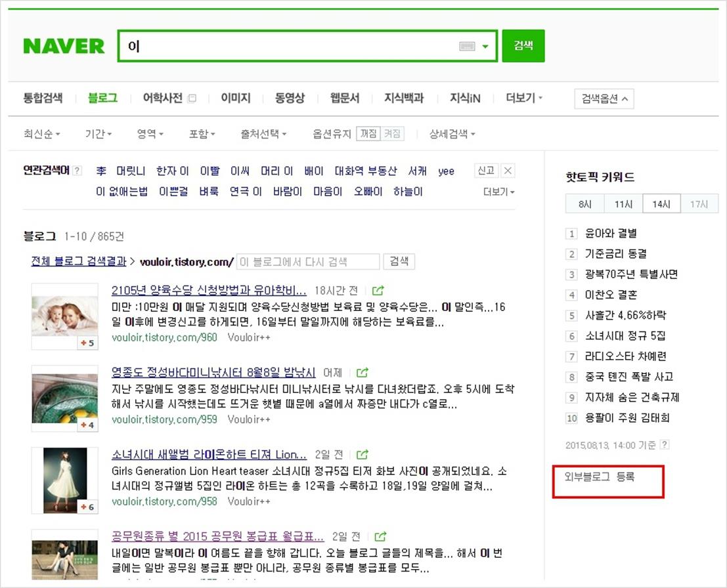Expand the 더보기 tab menu

tap(524, 98)
